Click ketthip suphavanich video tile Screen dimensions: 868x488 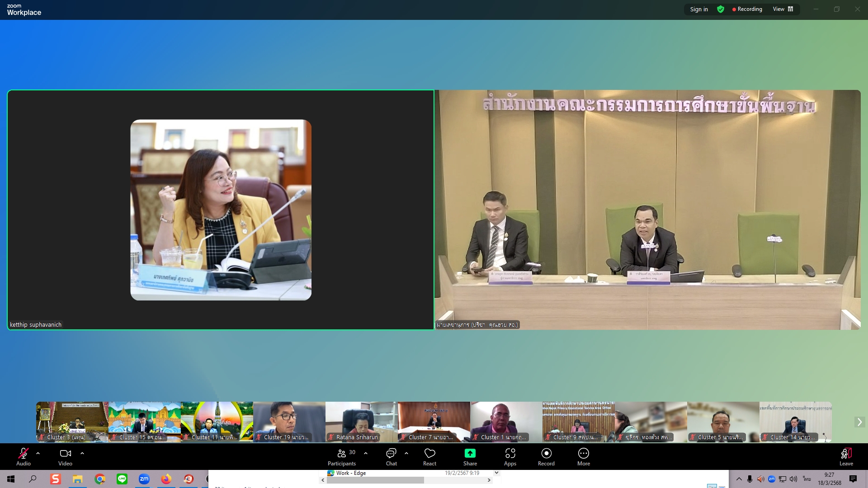pyautogui.click(x=221, y=210)
